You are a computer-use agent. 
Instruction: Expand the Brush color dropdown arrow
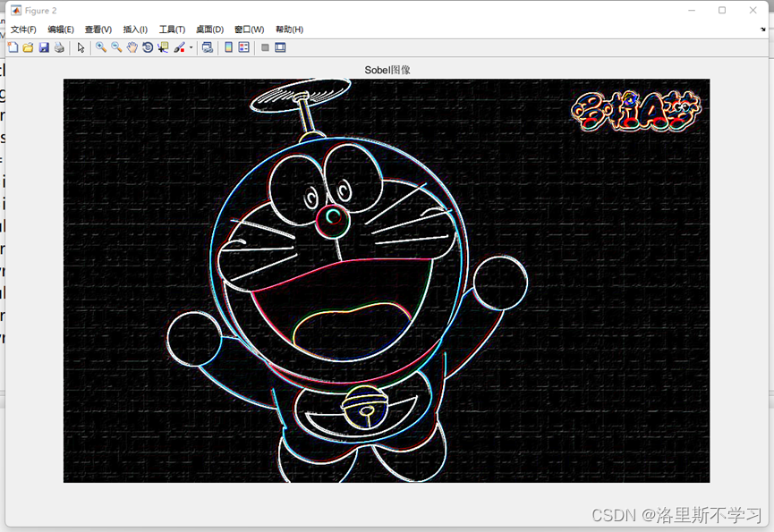point(191,47)
